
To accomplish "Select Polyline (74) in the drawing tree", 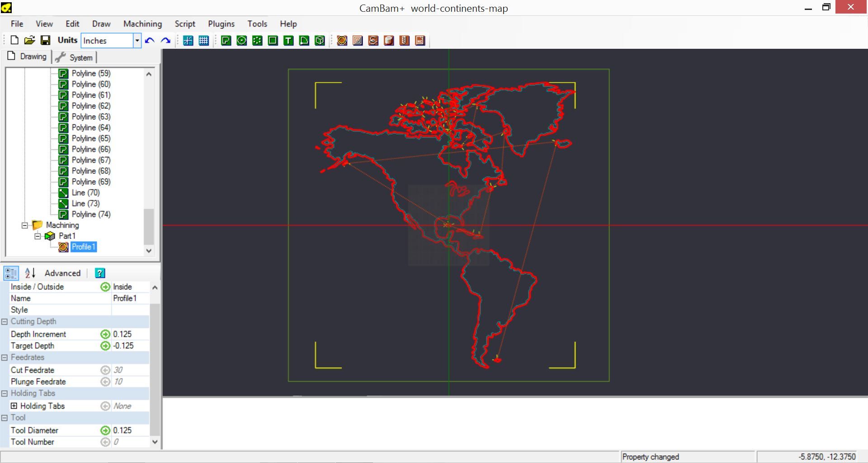I will coord(91,214).
